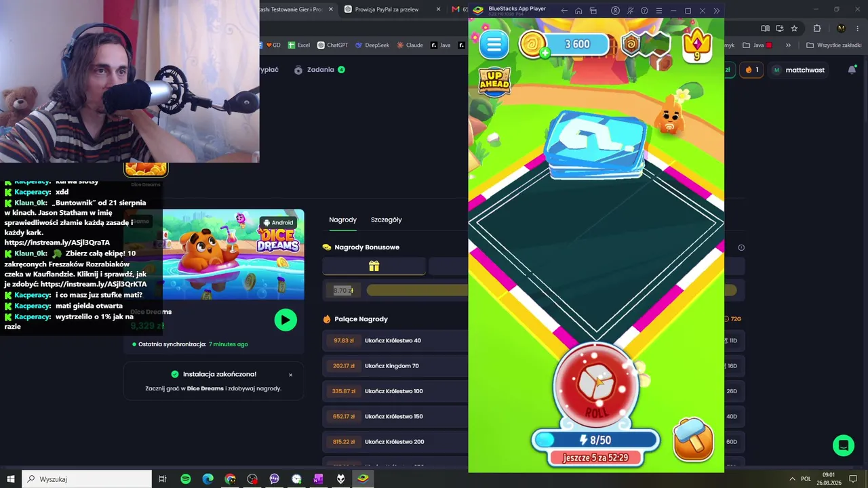Open the 'Wszystkie zakładki' bookmarks folder
Screen dimensions: 868x488
tap(833, 45)
